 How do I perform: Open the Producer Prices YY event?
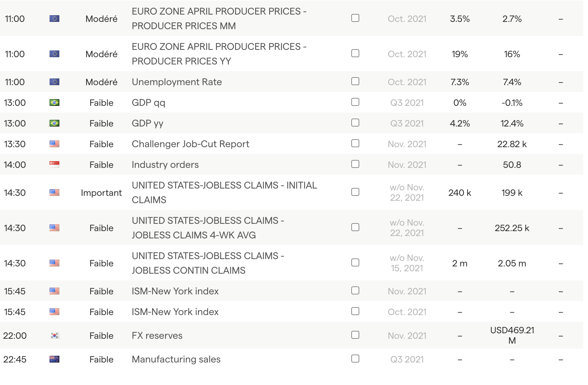click(219, 54)
